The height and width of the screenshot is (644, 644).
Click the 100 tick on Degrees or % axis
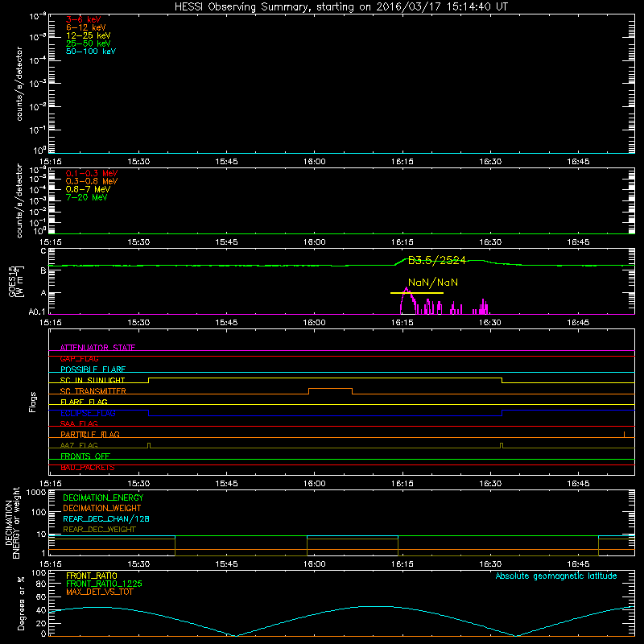coord(39,573)
